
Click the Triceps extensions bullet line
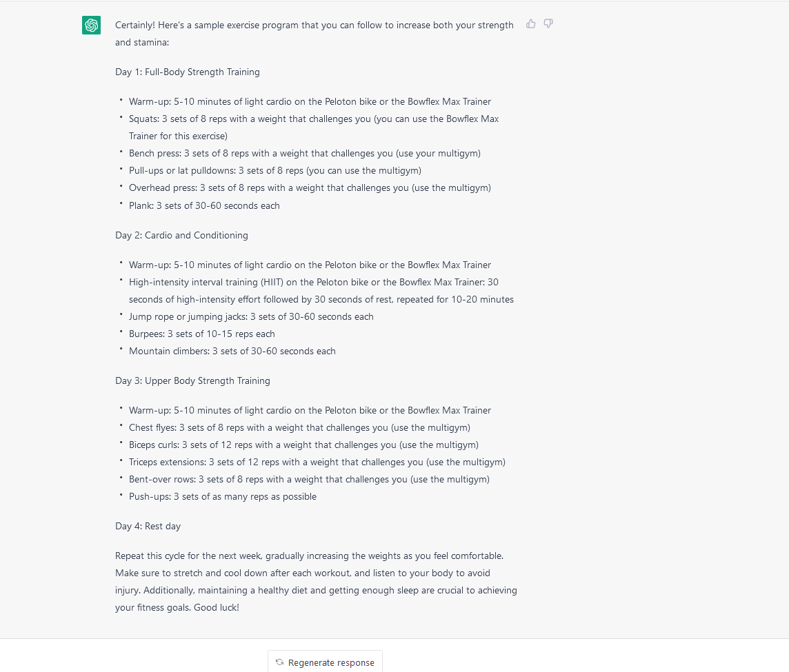317,462
